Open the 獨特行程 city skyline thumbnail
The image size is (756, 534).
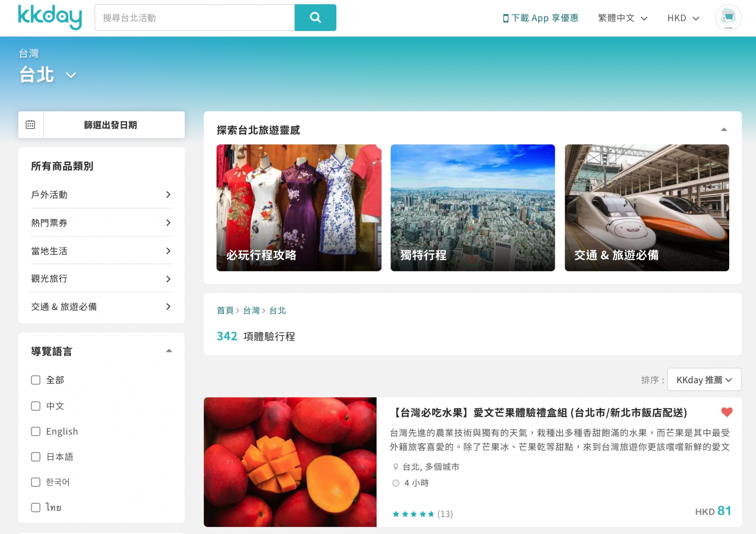point(472,208)
